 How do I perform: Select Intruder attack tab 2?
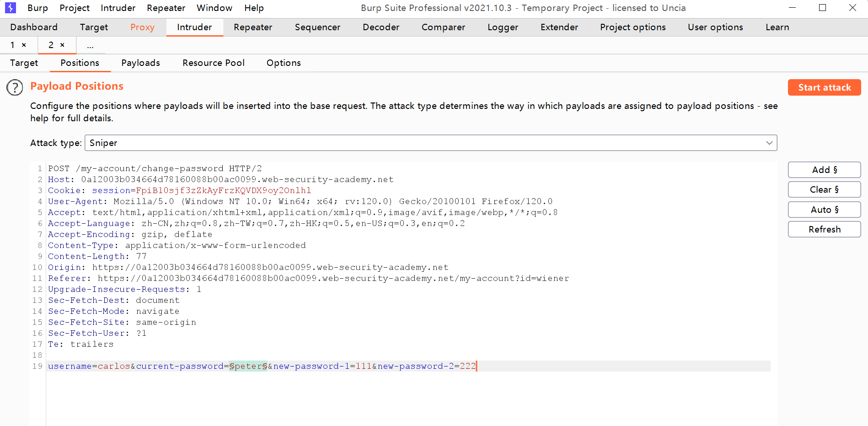pyautogui.click(x=51, y=45)
